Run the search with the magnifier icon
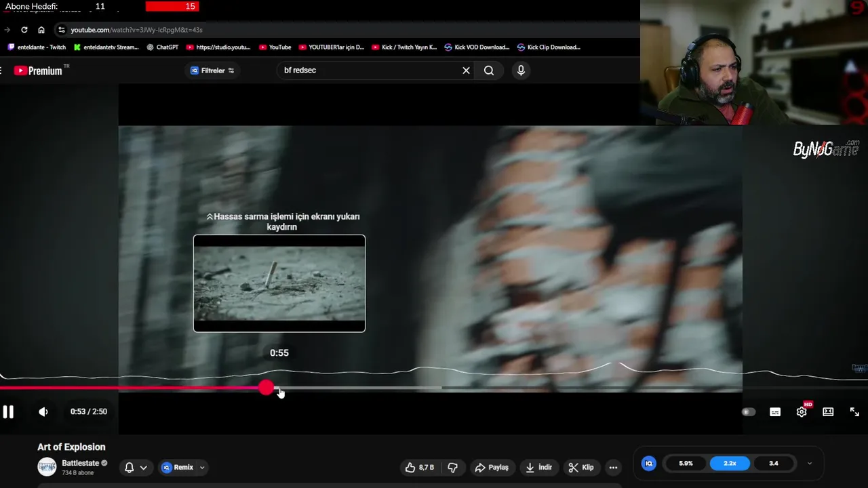This screenshot has height=488, width=868. tap(489, 70)
